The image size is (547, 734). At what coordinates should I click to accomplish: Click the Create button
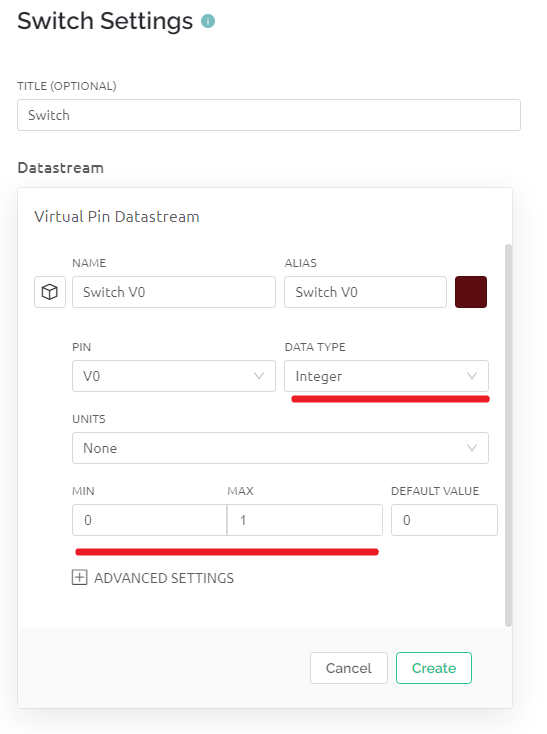(x=434, y=668)
